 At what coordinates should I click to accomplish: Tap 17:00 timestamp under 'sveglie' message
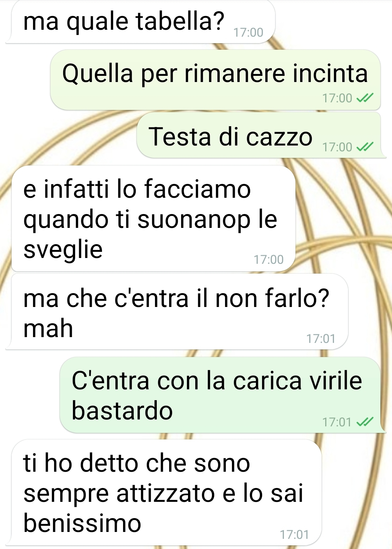click(269, 259)
